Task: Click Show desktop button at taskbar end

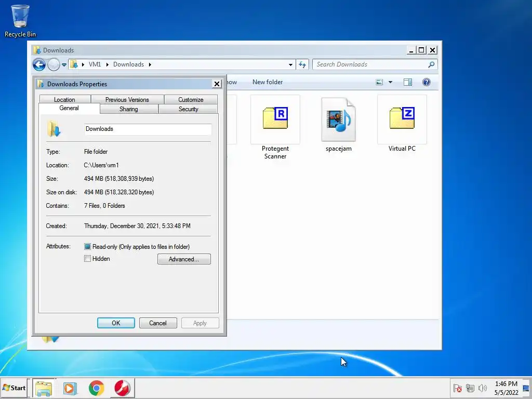Action: click(x=527, y=388)
